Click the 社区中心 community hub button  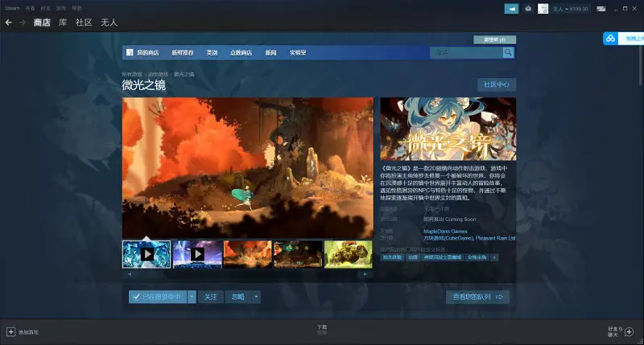[497, 84]
